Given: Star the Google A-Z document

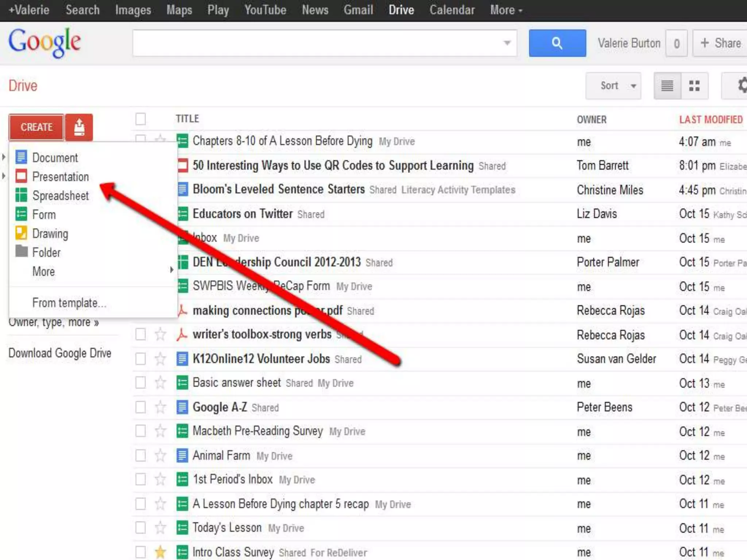Looking at the screenshot, I should point(160,407).
